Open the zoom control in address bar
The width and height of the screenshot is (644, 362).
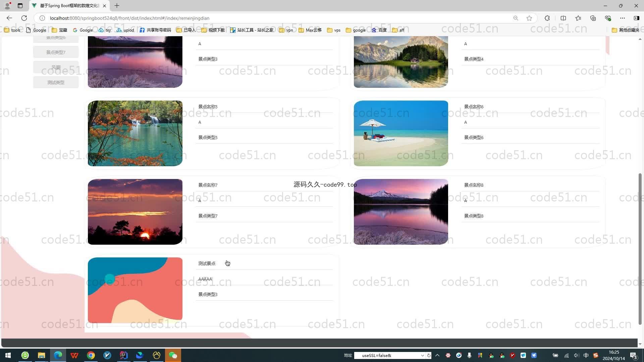point(516,18)
